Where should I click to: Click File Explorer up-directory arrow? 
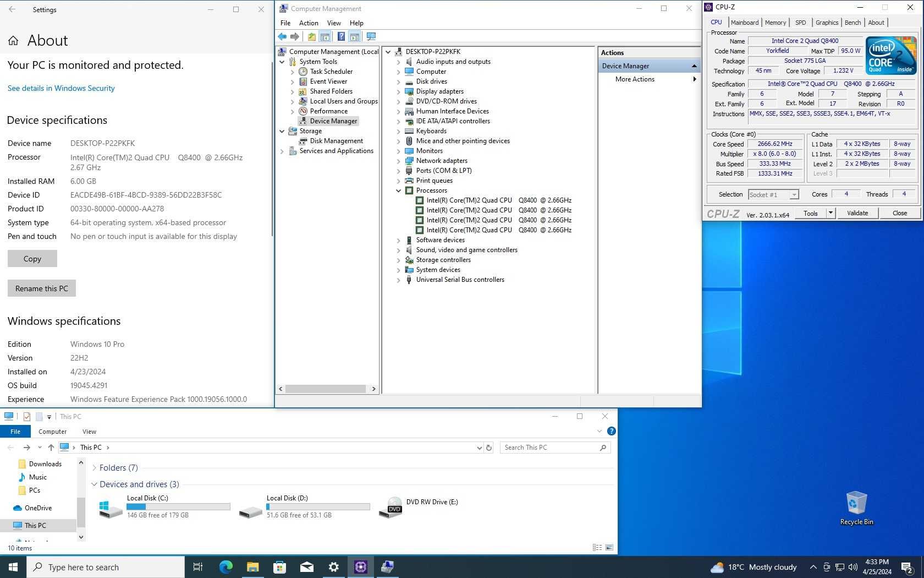coord(51,448)
